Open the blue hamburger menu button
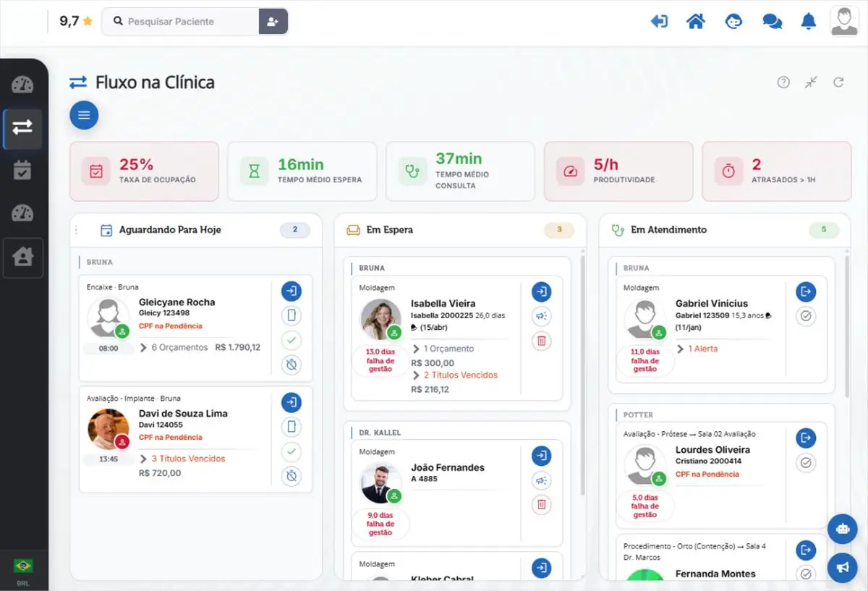 pos(84,115)
